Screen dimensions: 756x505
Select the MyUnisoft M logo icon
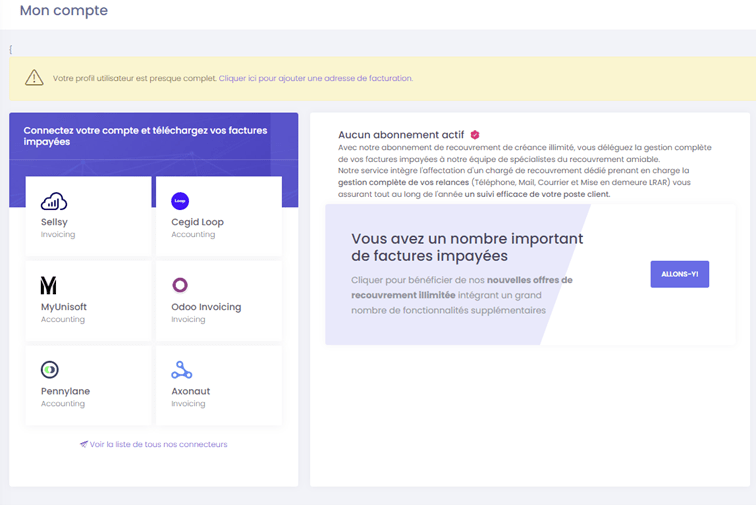coord(48,285)
